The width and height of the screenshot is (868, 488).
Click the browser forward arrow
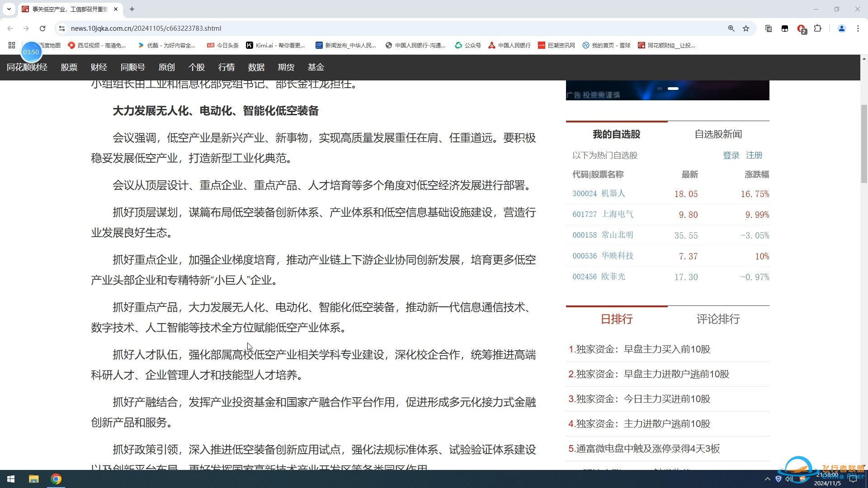tap(26, 28)
